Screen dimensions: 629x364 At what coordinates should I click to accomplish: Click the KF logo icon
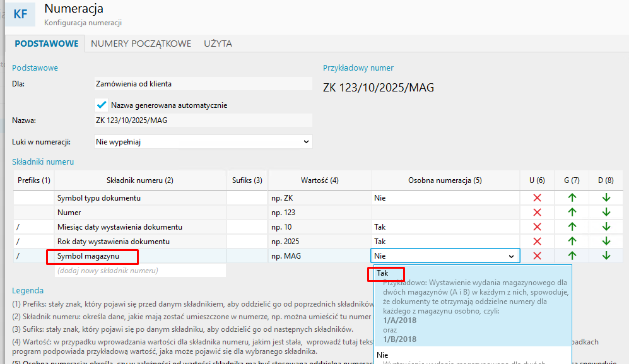tap(21, 14)
